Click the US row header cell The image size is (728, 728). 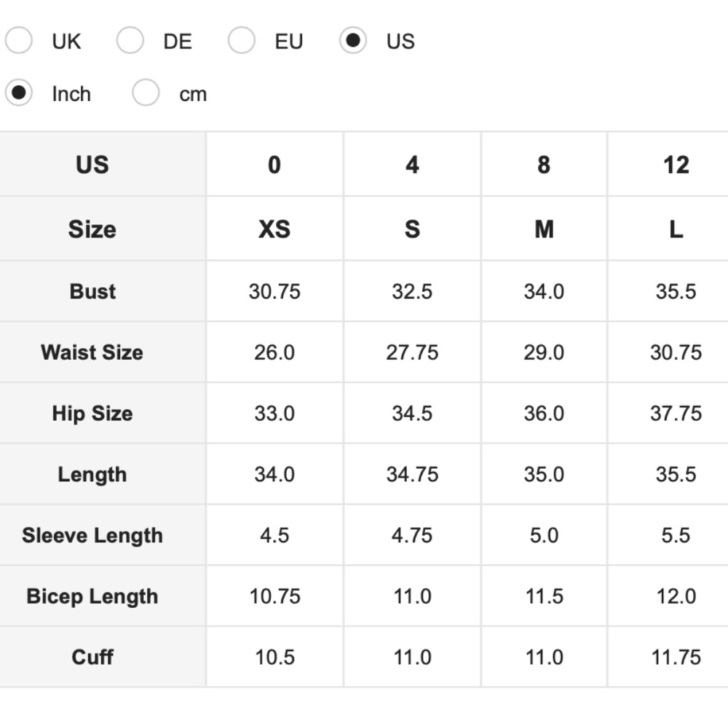[x=103, y=165]
